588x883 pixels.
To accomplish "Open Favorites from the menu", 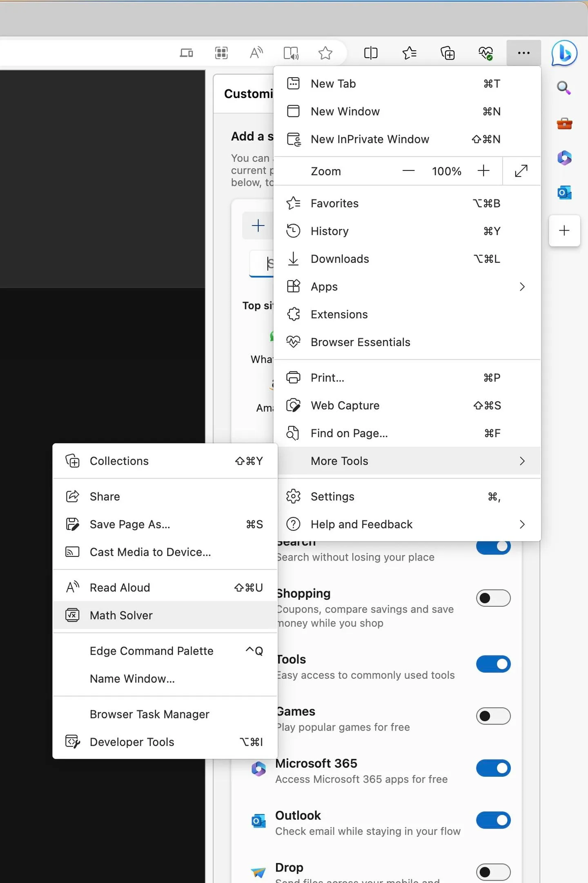I will point(407,203).
